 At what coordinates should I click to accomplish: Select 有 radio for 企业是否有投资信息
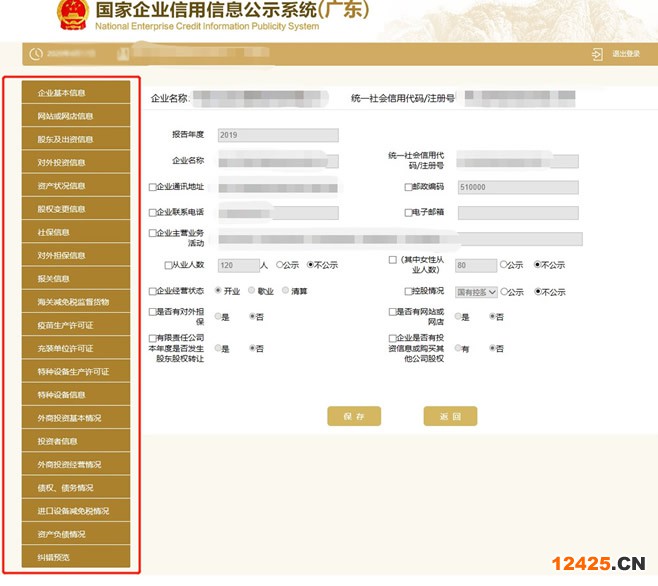point(458,348)
